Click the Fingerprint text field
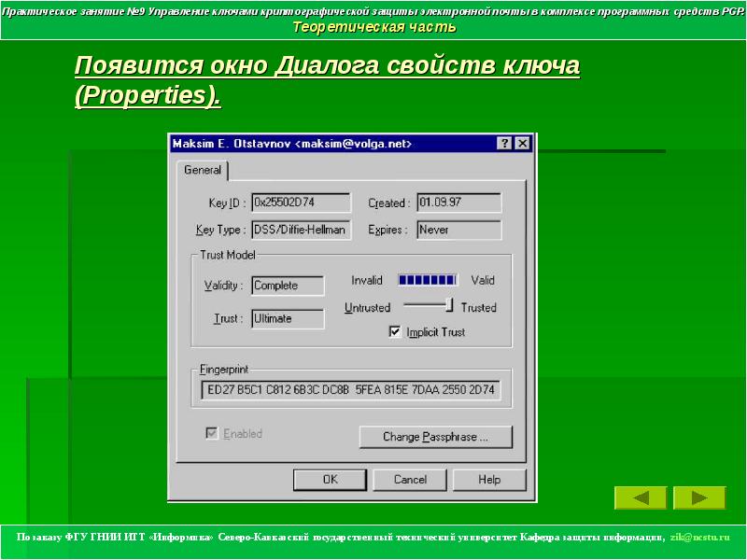 (x=351, y=390)
